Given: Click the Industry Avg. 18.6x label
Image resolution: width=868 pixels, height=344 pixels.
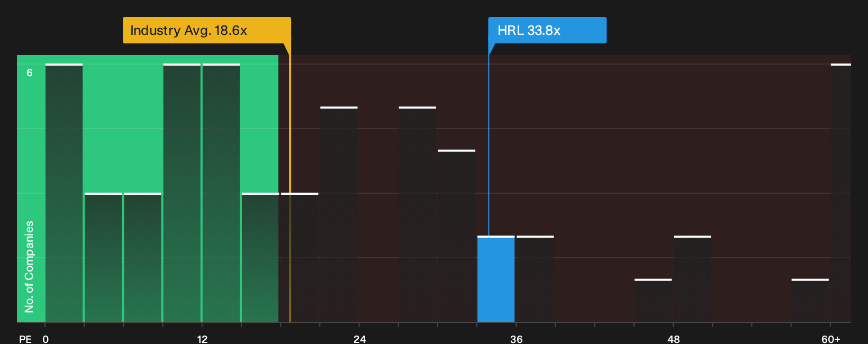Looking at the screenshot, I should pyautogui.click(x=206, y=30).
